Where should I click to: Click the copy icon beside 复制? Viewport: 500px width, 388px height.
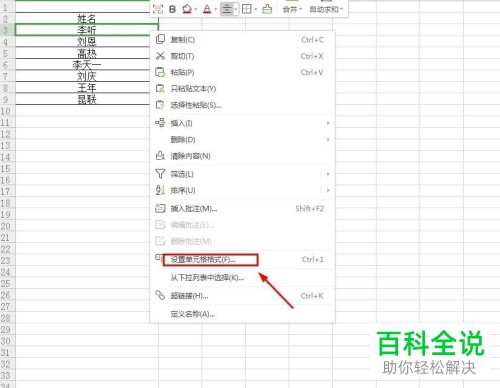click(160, 39)
